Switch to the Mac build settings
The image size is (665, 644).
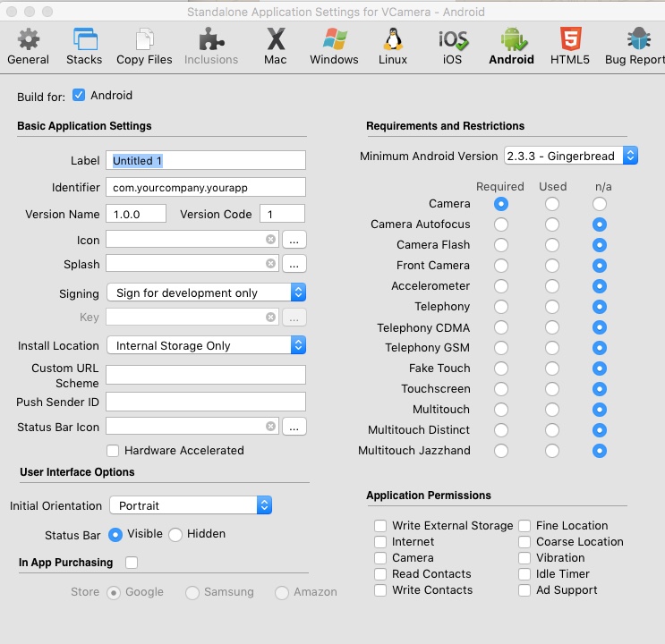[x=276, y=46]
